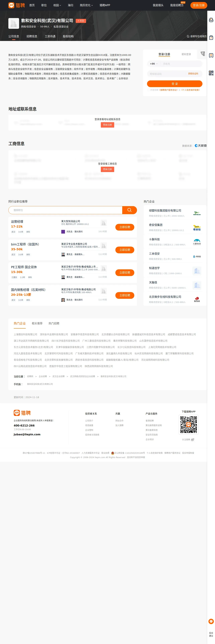
Task: Click the 斗象科技 logo image
Action: click(x=197, y=242)
